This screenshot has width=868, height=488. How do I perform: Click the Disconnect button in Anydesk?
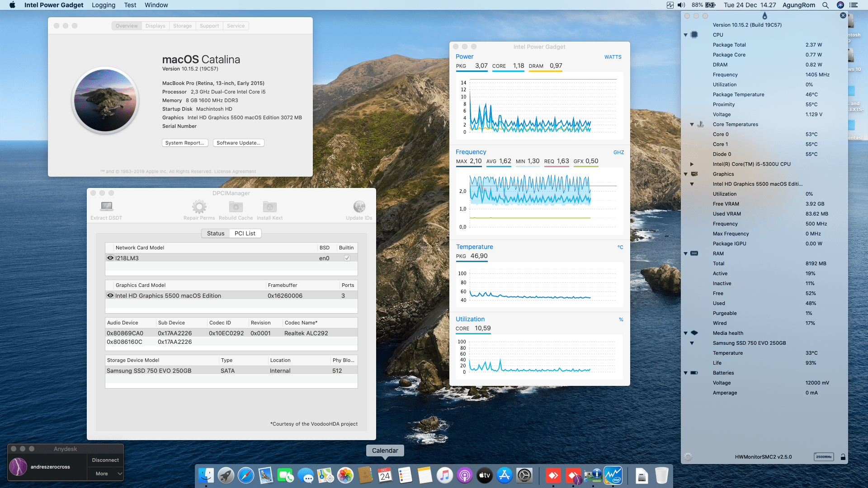pos(105,460)
